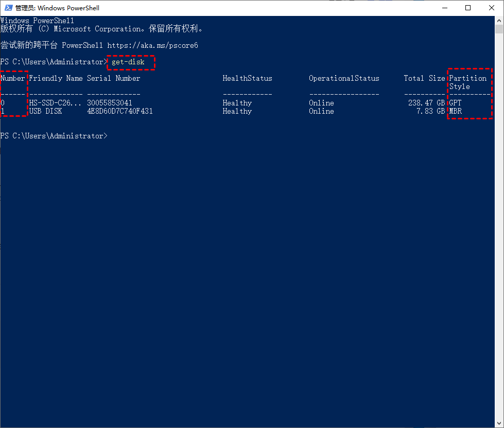The image size is (504, 428).
Task: Maximize the PowerShell window
Action: pos(468,8)
